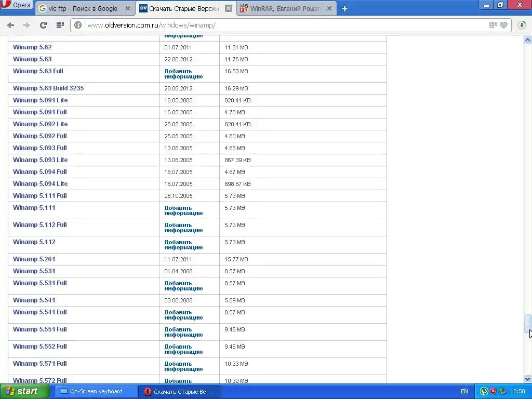Image resolution: width=532 pixels, height=399 pixels.
Task: Open Winamp 5.531 link
Action: (34, 271)
